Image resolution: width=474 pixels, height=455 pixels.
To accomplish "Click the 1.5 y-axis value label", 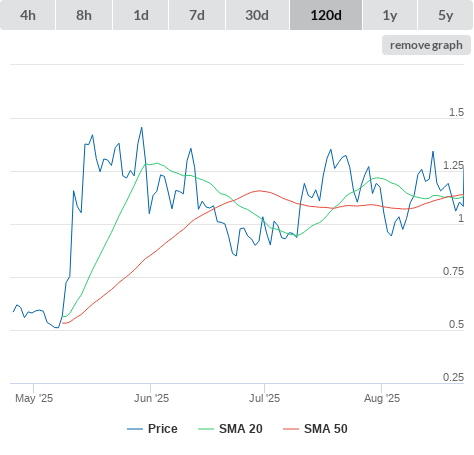I will 456,112.
